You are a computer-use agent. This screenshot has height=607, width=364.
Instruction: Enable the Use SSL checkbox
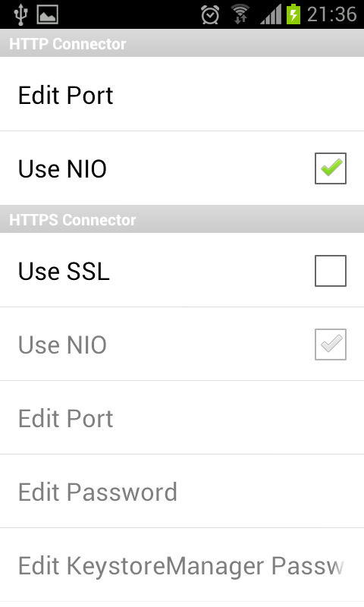(331, 271)
